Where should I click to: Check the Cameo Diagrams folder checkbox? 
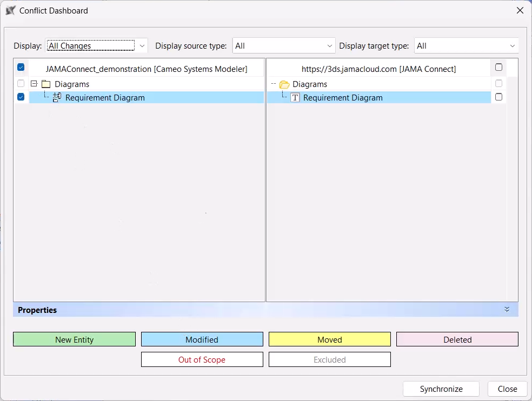[x=21, y=83]
